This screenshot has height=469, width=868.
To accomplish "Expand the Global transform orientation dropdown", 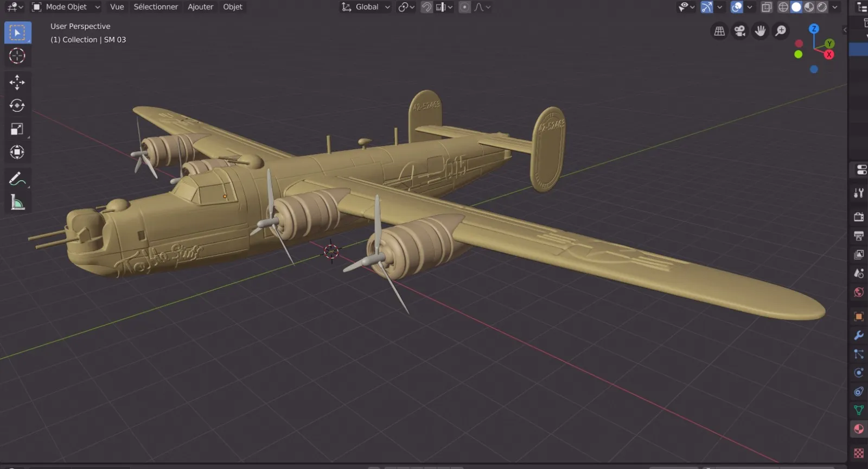I will coord(366,7).
